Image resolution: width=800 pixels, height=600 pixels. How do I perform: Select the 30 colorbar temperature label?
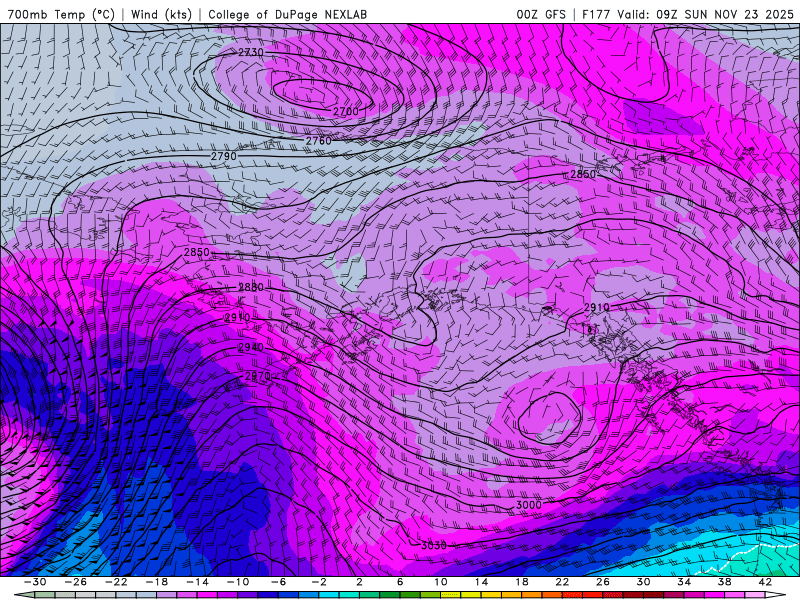coord(643,582)
